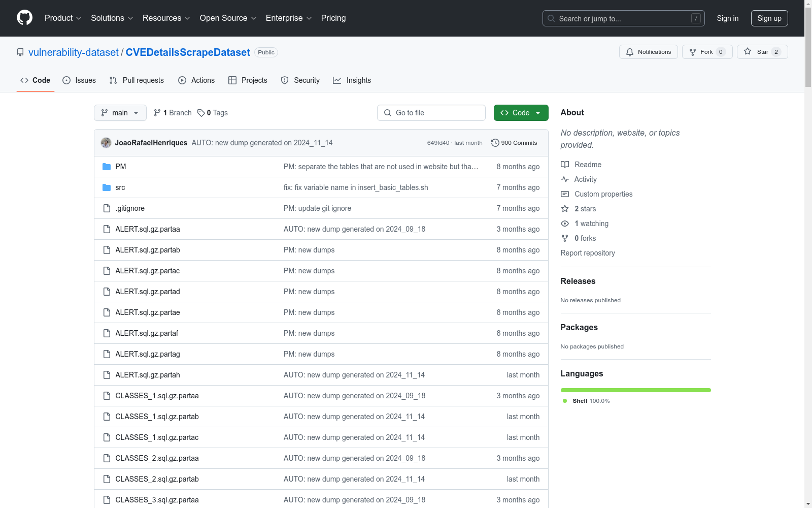Click the repository icon beside vulnerability-dataset
The image size is (812, 508).
coord(20,52)
